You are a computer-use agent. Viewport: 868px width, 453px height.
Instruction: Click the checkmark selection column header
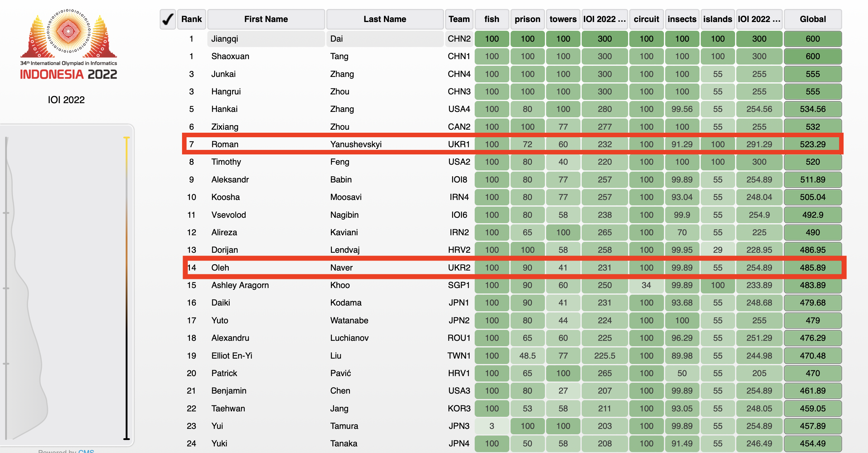tap(168, 19)
